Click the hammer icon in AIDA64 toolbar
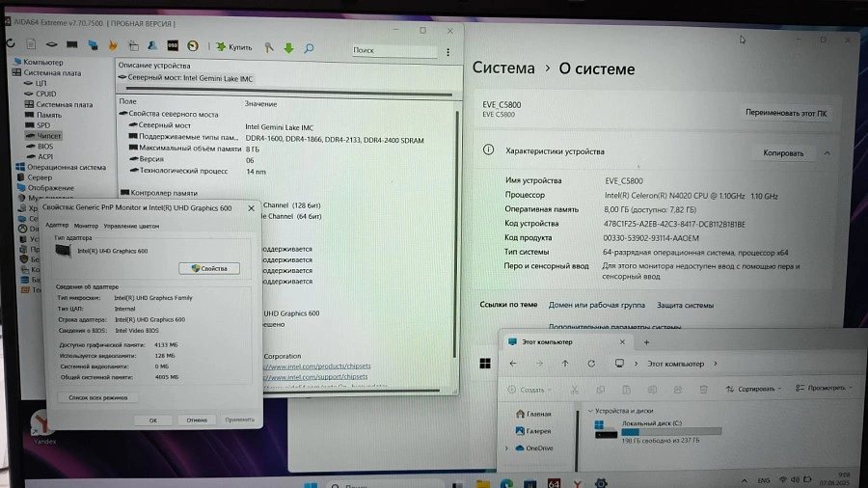868x488 pixels. coord(268,47)
